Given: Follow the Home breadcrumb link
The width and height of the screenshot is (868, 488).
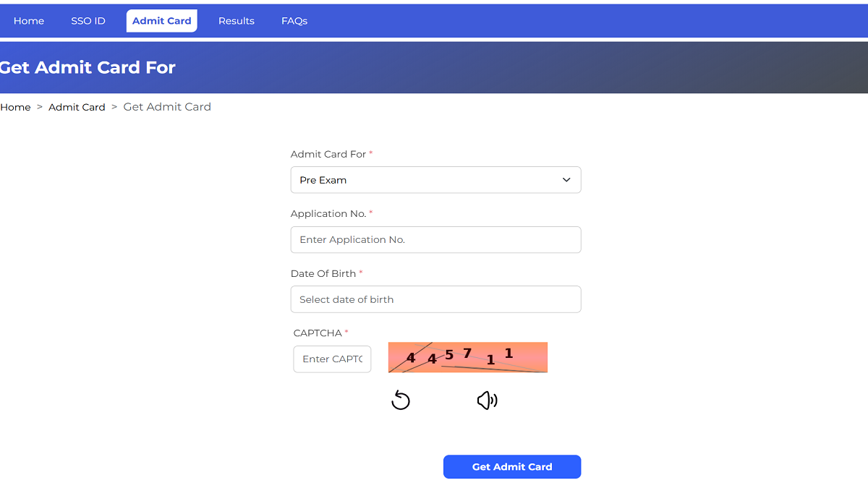Looking at the screenshot, I should coord(15,107).
